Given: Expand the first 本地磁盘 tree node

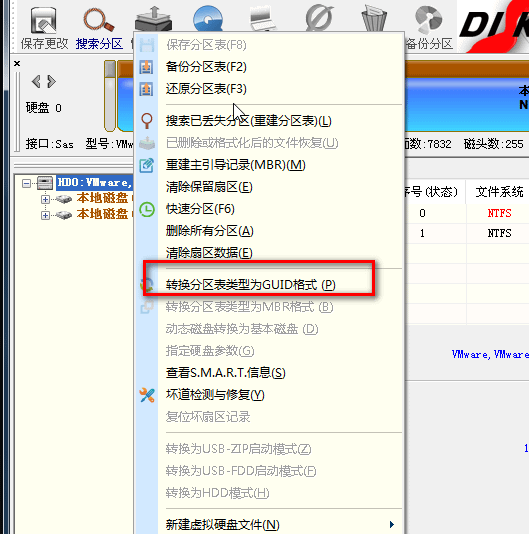Looking at the screenshot, I should coord(45,199).
